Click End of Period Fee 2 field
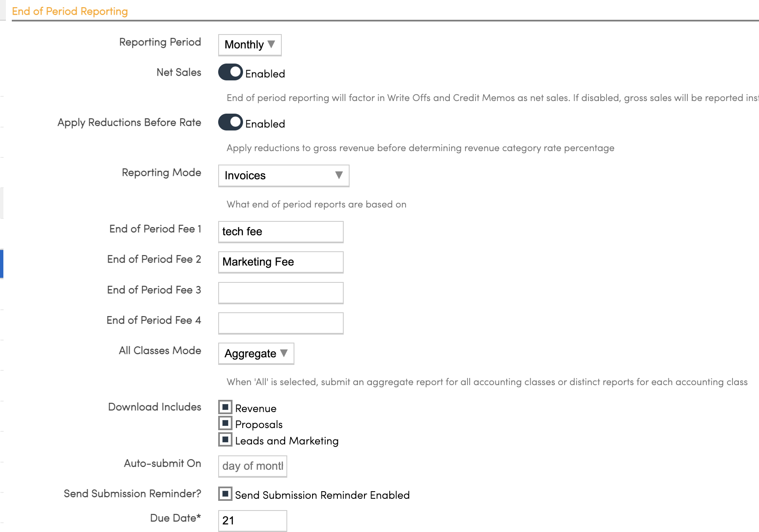 281,262
